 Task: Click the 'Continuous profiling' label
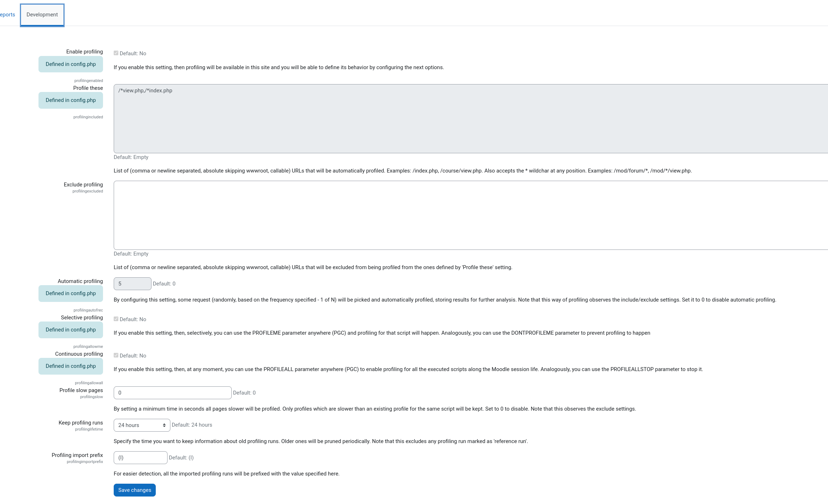point(79,354)
